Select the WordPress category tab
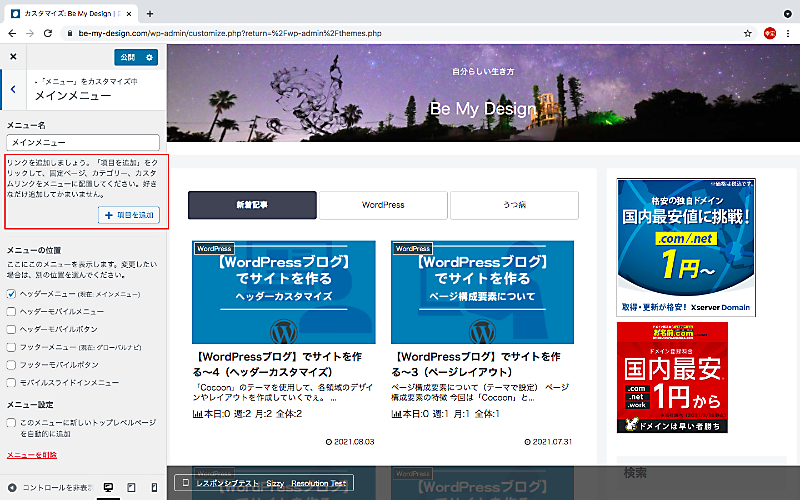The width and height of the screenshot is (800, 500). point(383,205)
